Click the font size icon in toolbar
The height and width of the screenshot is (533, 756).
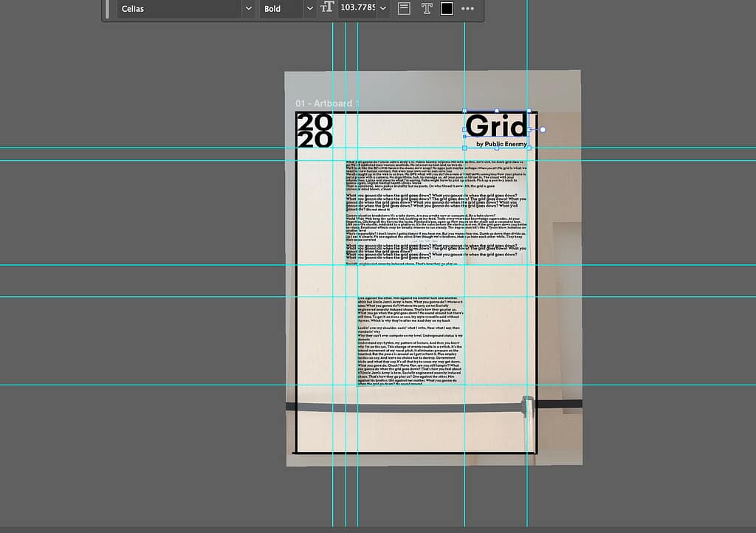(x=328, y=9)
